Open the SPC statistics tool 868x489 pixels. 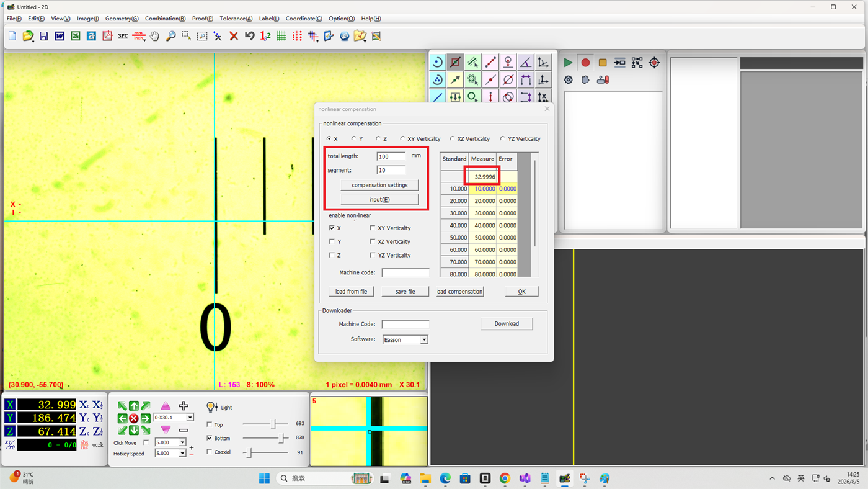[123, 36]
